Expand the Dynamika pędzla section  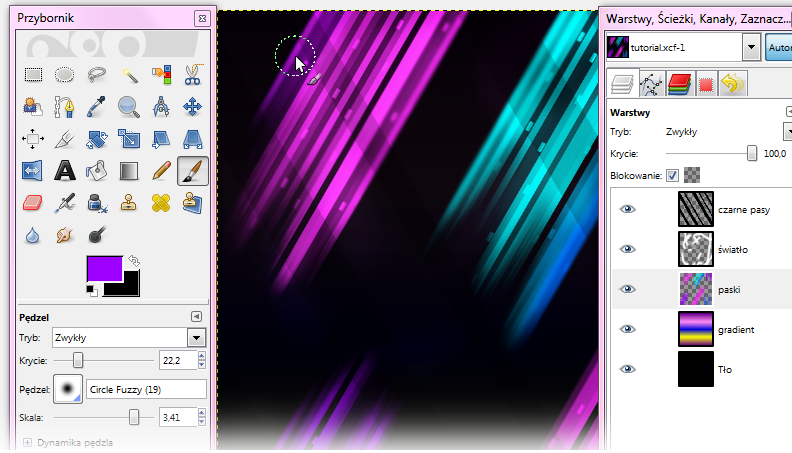(27, 441)
